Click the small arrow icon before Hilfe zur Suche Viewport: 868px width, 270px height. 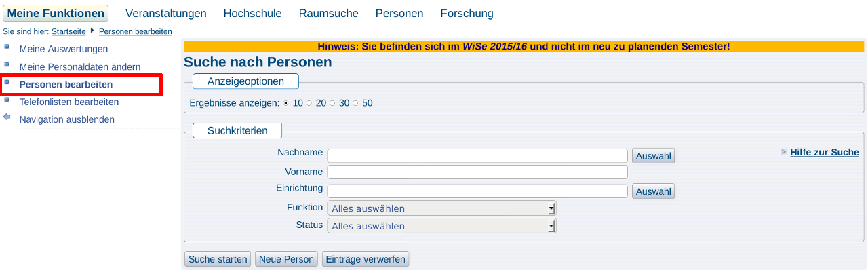pyautogui.click(x=783, y=153)
